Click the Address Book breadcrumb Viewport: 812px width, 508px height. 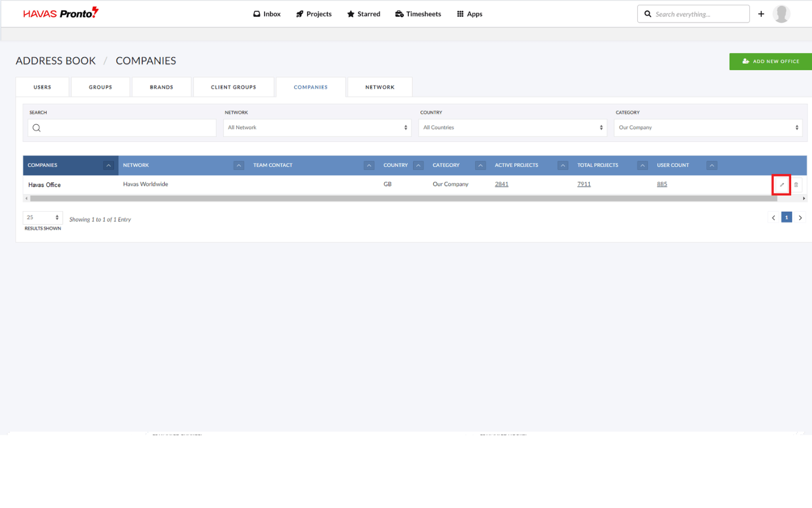point(56,61)
